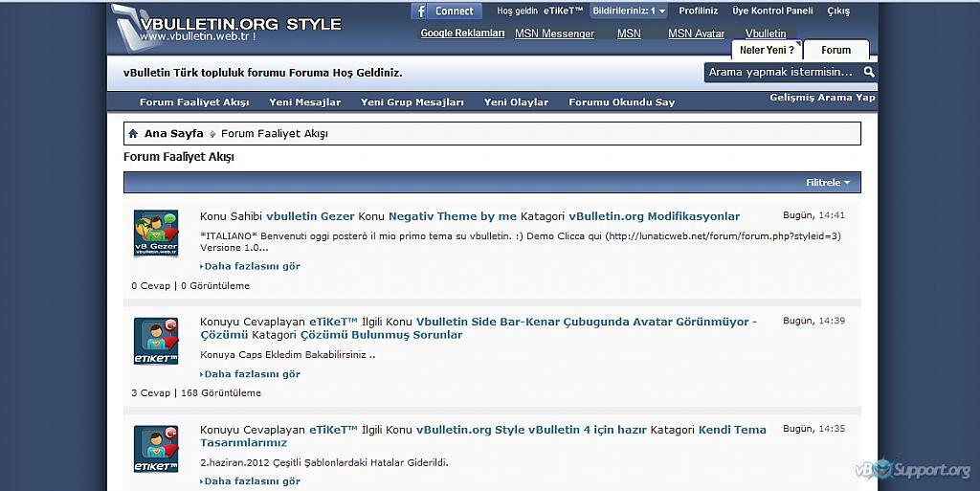This screenshot has height=491, width=980.
Task: Select Yeni Grup Mesajları menu item
Action: click(x=412, y=101)
